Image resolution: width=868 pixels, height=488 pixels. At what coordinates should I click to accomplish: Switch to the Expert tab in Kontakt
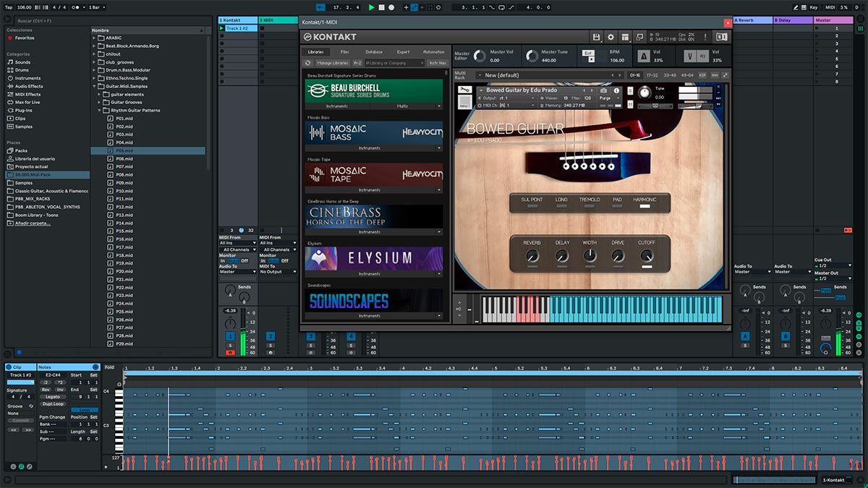click(x=403, y=52)
